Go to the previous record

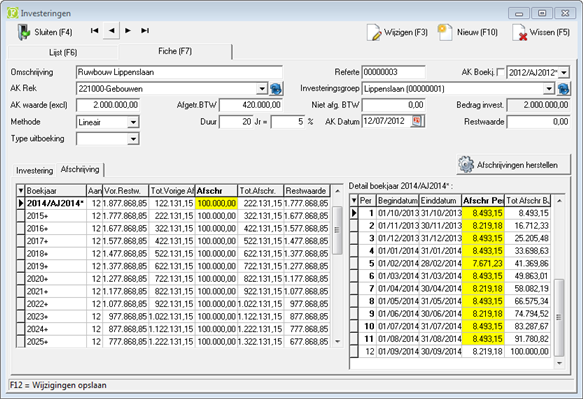pos(111,31)
